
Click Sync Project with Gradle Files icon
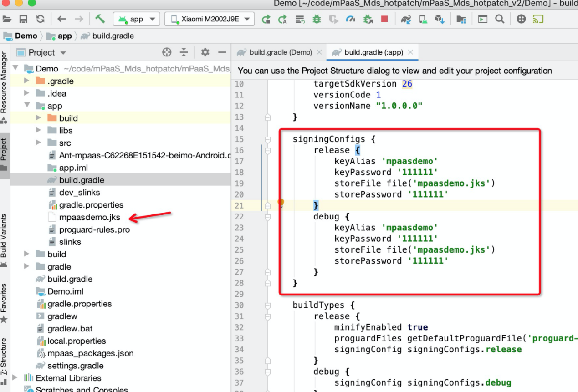[x=406, y=19]
